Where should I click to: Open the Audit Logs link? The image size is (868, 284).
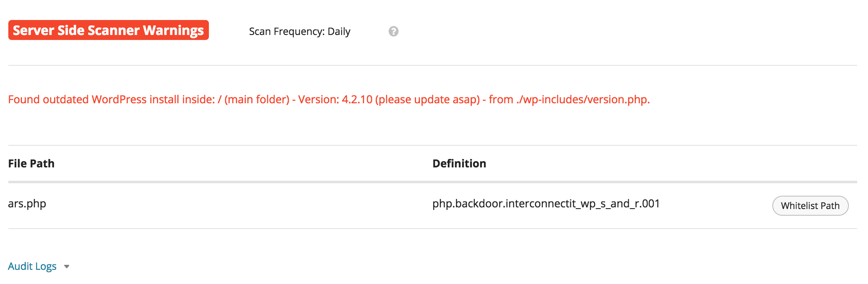point(32,267)
